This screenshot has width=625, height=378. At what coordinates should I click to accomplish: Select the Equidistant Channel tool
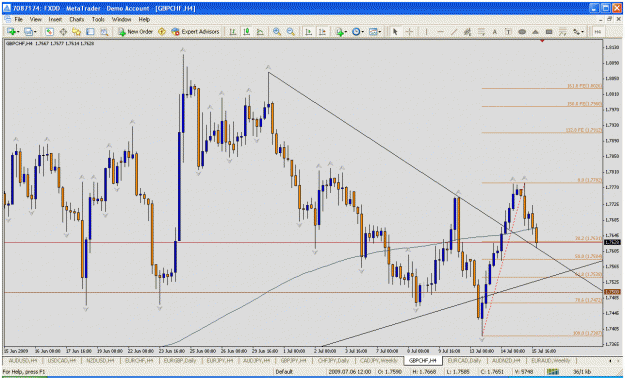(x=467, y=32)
